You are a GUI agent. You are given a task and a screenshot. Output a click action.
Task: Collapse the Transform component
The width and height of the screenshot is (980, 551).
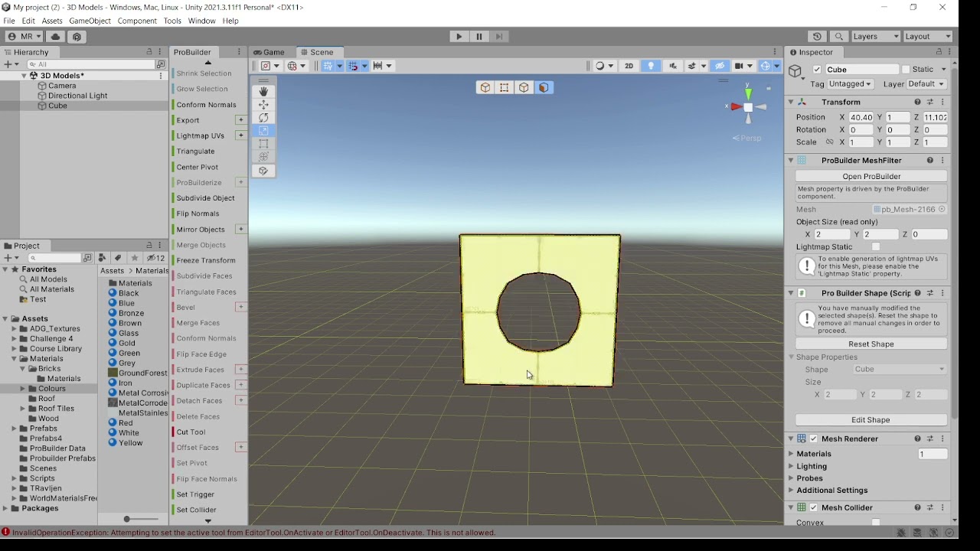click(791, 102)
